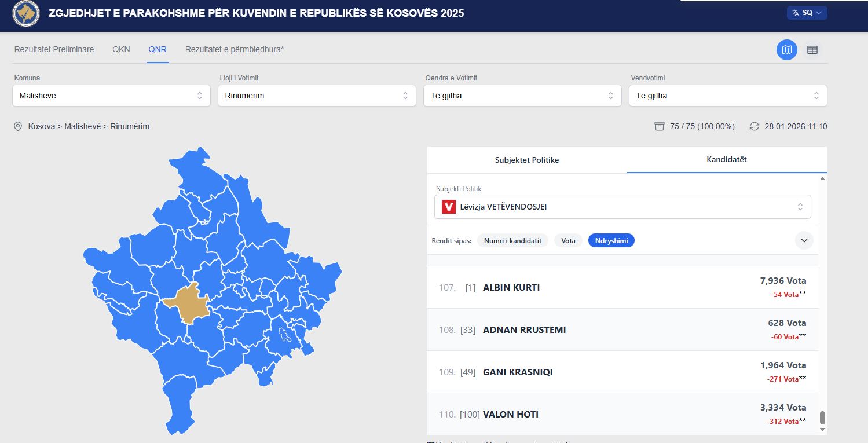Click the ballot box counted icon
Screen dimensions: 868x443
(x=659, y=126)
